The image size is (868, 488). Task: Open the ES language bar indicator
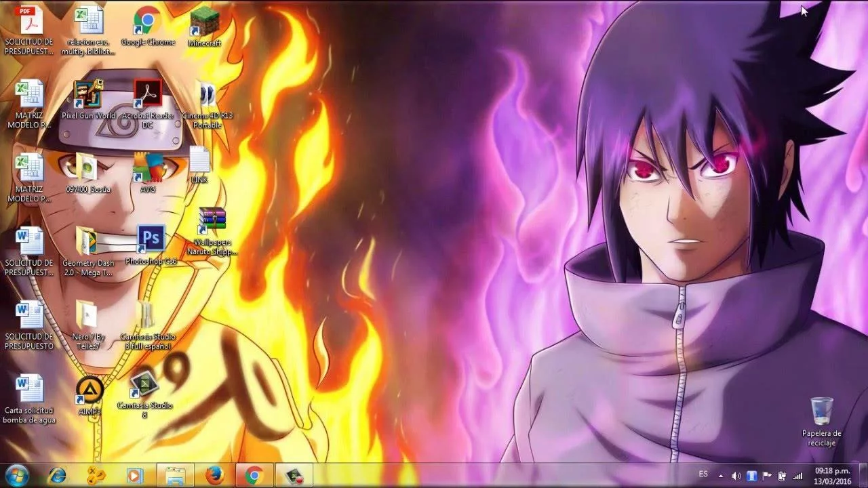click(703, 474)
